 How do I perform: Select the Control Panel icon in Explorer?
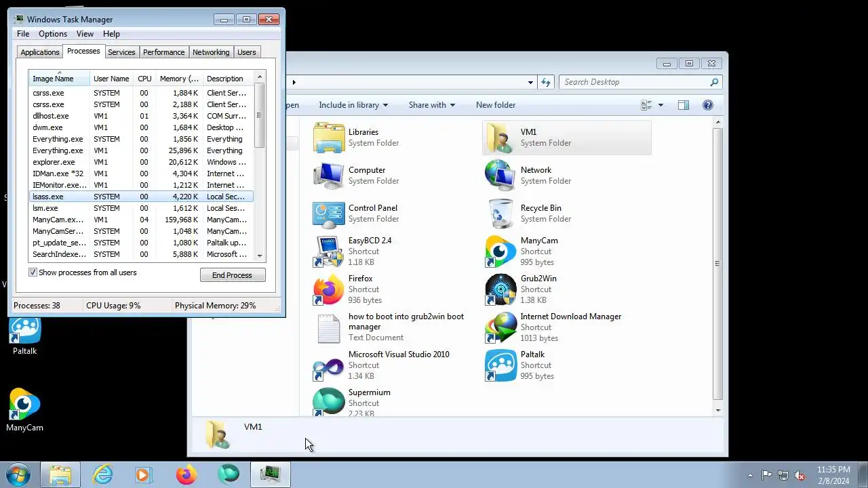click(329, 213)
